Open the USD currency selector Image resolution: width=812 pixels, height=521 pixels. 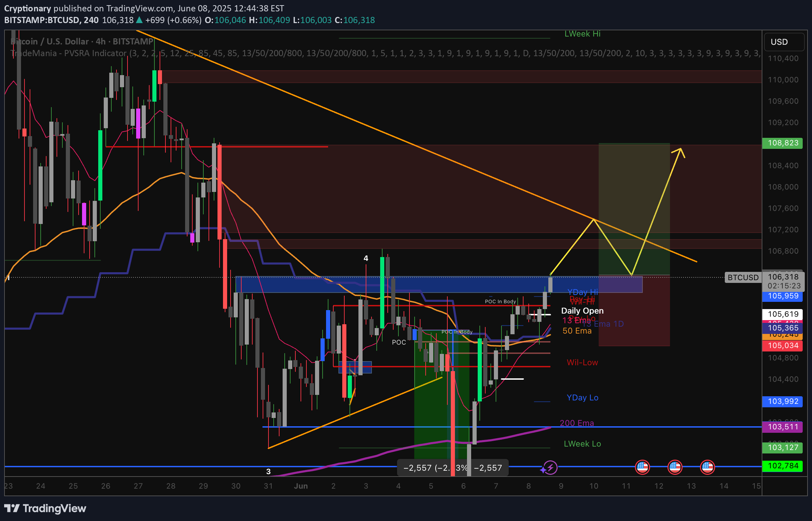click(x=784, y=42)
